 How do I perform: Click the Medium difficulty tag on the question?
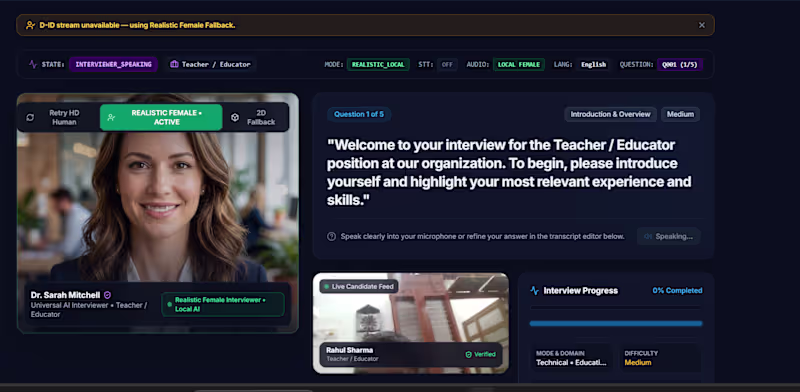tap(680, 114)
